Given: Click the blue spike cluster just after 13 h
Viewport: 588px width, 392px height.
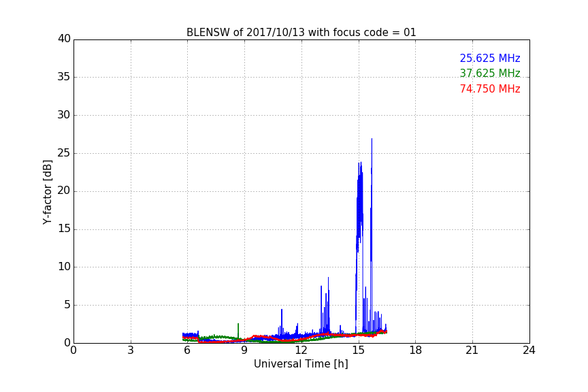Looking at the screenshot, I should (x=325, y=306).
